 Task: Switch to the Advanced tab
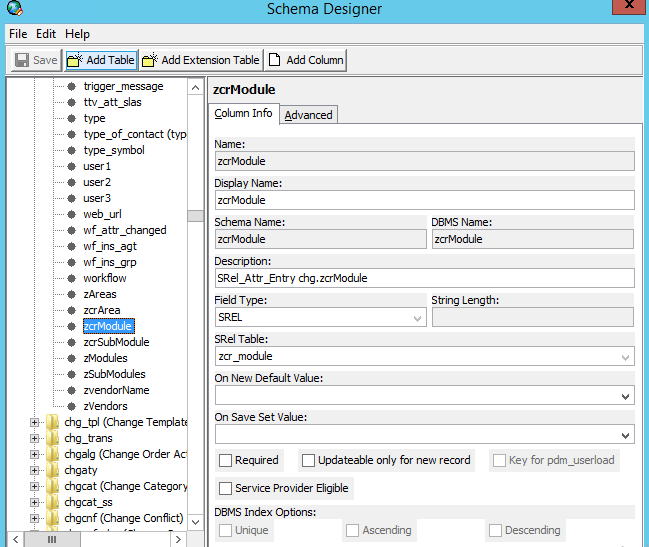(308, 115)
